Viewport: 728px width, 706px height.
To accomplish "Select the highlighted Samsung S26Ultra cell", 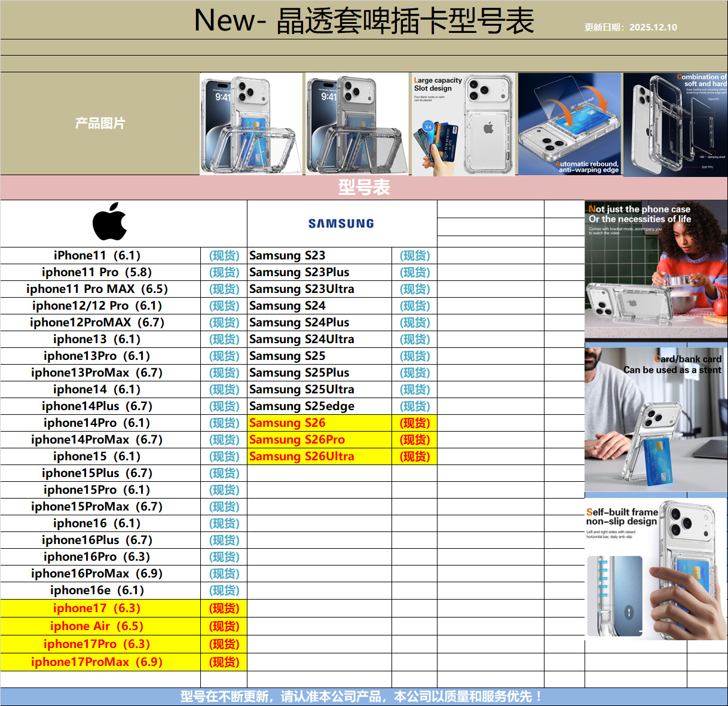I will click(x=320, y=456).
